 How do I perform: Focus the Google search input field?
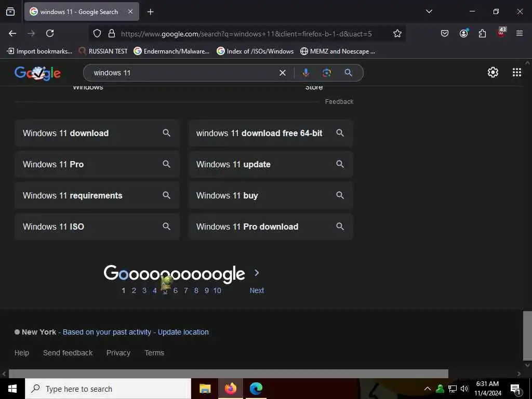(x=183, y=73)
